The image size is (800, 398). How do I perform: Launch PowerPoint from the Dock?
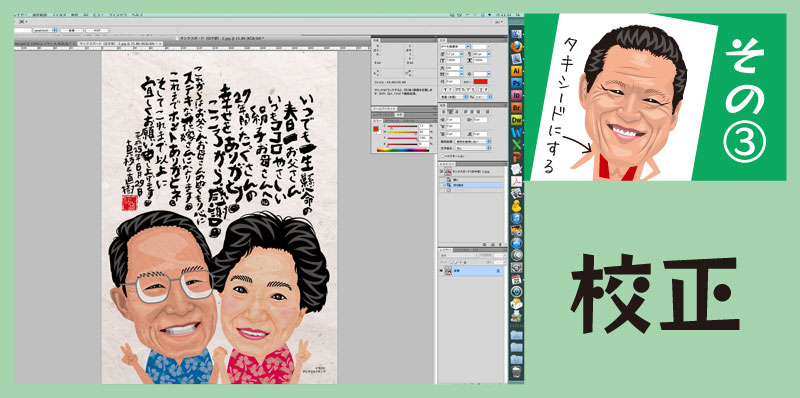point(516,156)
